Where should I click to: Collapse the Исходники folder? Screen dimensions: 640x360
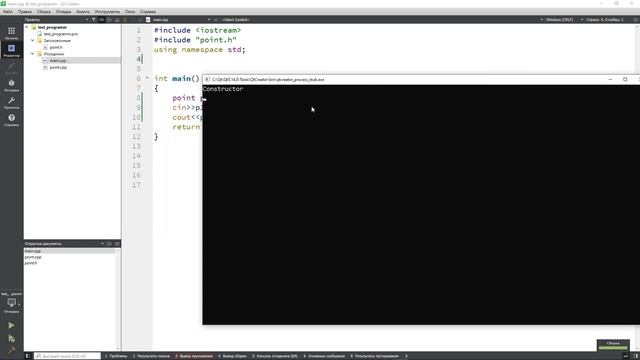[x=33, y=54]
